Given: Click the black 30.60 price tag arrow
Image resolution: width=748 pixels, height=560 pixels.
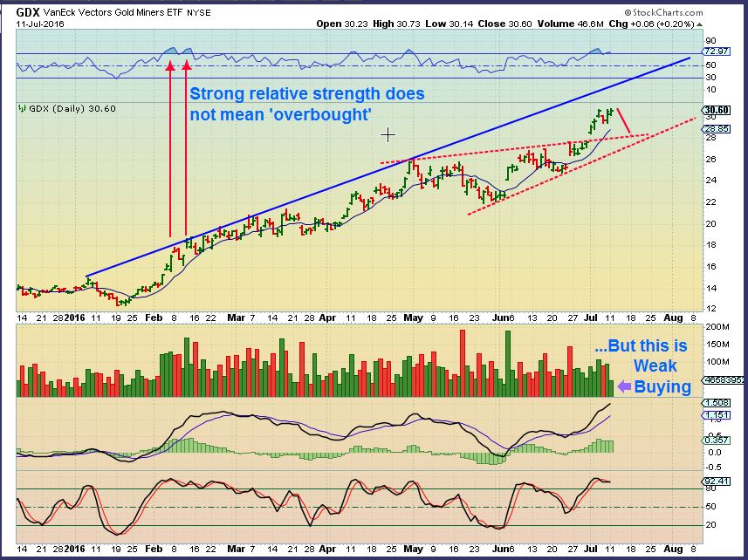Looking at the screenshot, I should (717, 110).
